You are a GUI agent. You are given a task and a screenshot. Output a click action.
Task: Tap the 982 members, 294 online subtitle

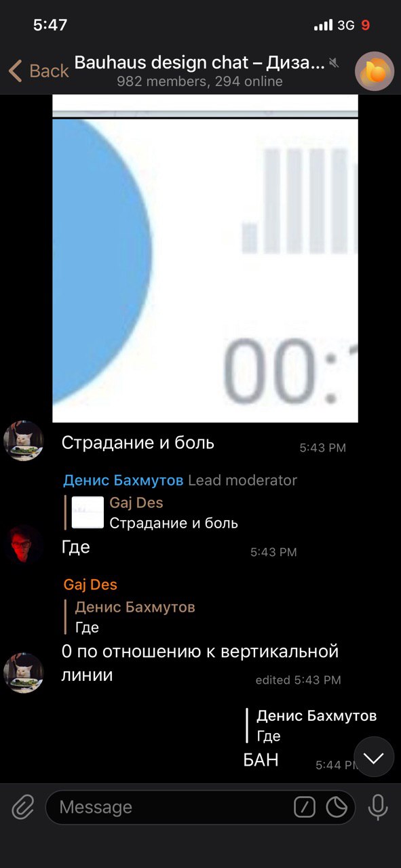[199, 81]
